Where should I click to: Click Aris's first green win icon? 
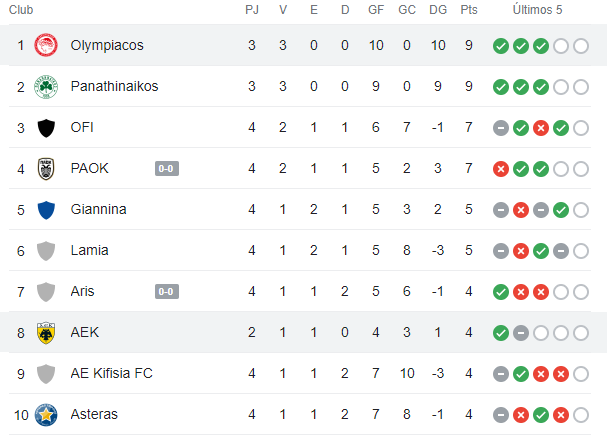pos(501,292)
